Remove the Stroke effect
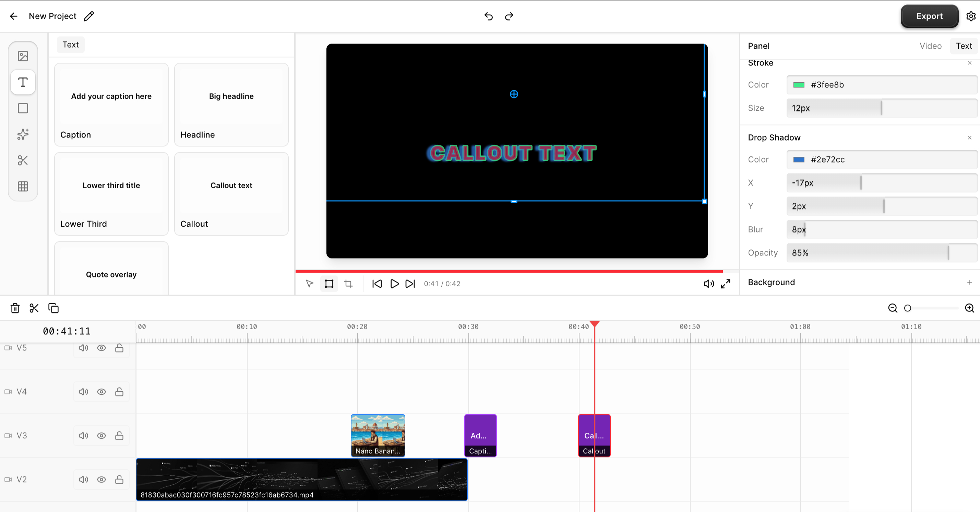 [x=969, y=63]
